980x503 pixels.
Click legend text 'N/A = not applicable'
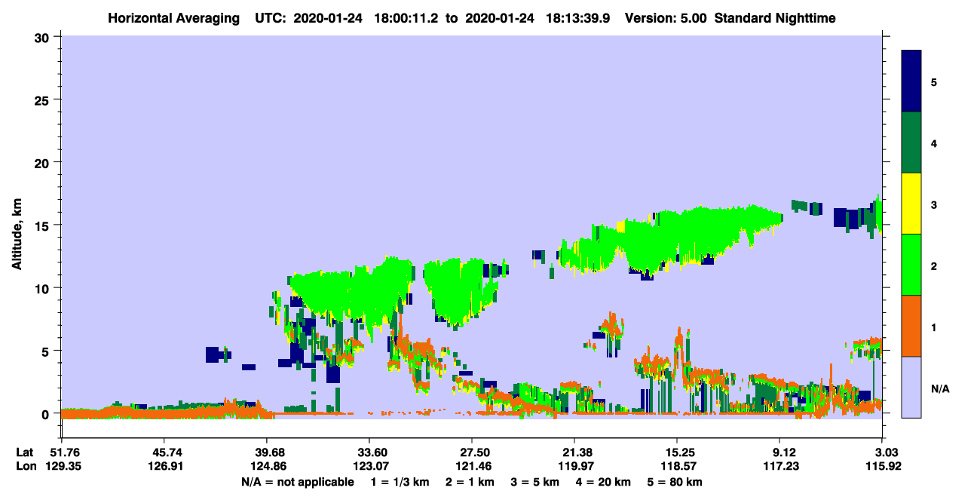click(x=298, y=482)
